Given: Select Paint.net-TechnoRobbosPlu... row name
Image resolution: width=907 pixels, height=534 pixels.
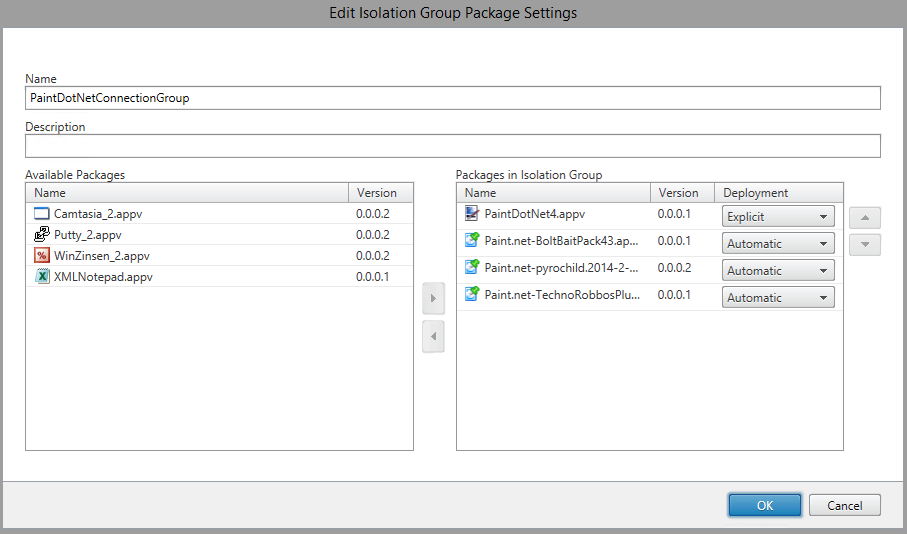Looking at the screenshot, I should pos(562,294).
